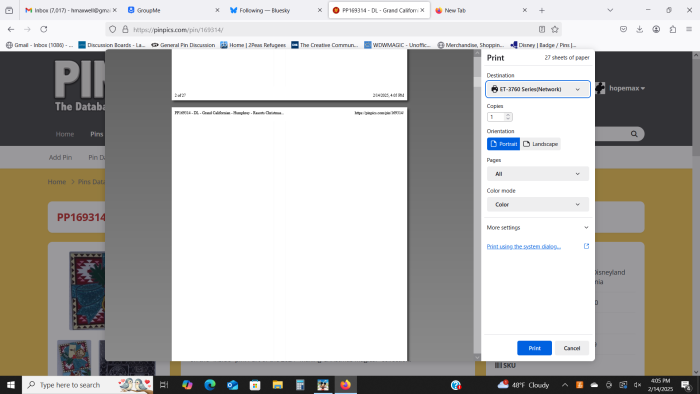Open File Explorer from the taskbar
The width and height of the screenshot is (700, 394).
(x=278, y=385)
